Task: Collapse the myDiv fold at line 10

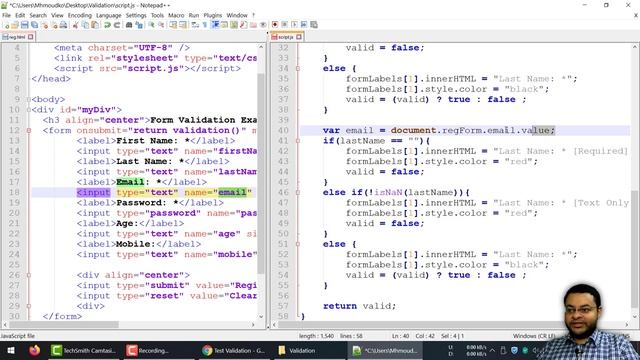Action: [29, 110]
